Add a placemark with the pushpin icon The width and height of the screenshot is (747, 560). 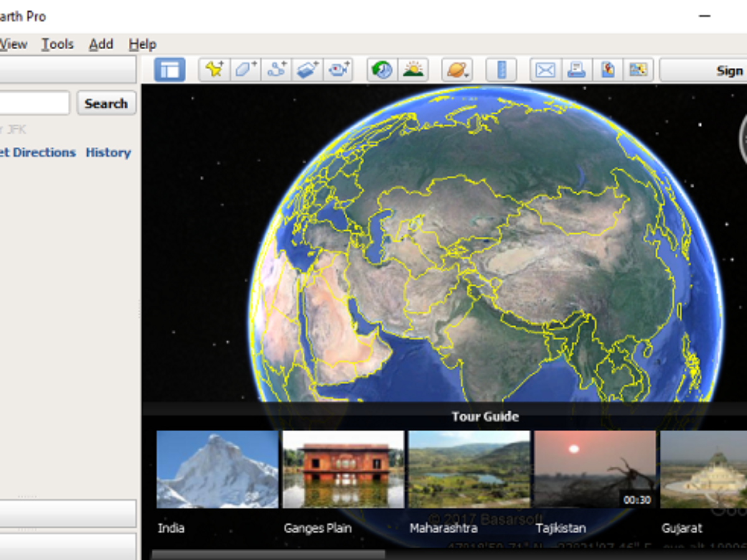[x=214, y=70]
